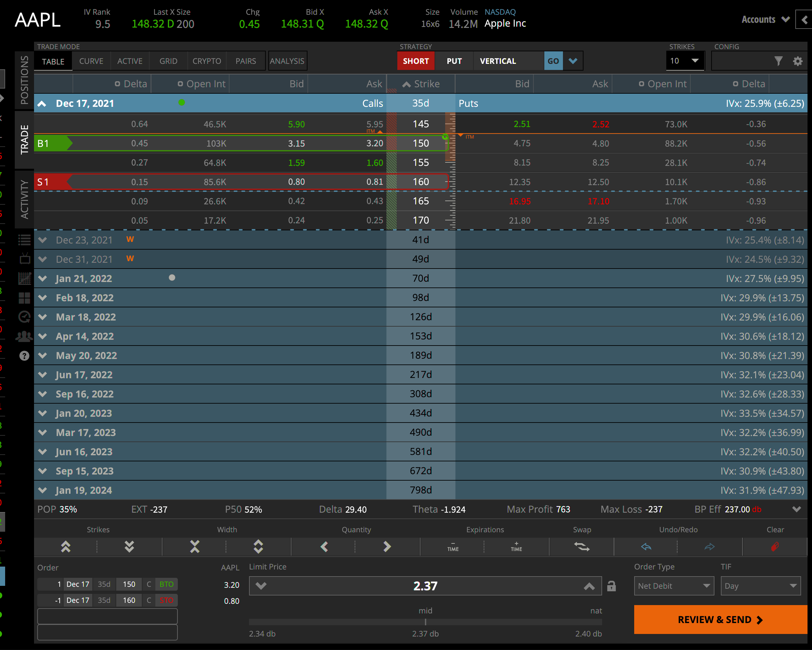Viewport: 812px width, 650px height.
Task: Toggle C call type on 150 order leg
Action: [149, 584]
